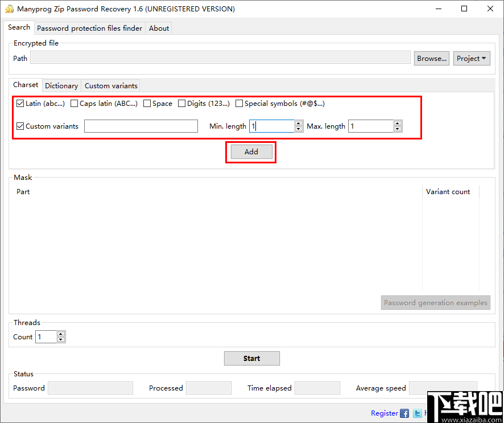
Task: Click the Manyprog app icon in title bar
Action: (9, 9)
